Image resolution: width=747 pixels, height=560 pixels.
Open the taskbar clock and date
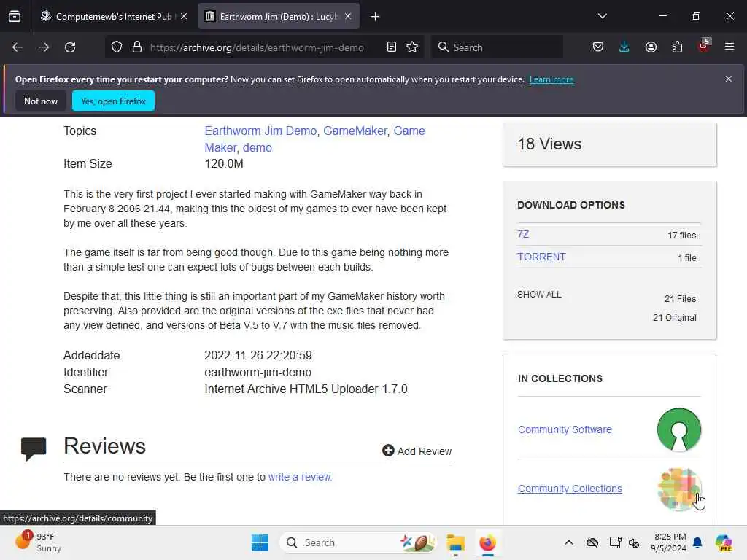pos(669,542)
